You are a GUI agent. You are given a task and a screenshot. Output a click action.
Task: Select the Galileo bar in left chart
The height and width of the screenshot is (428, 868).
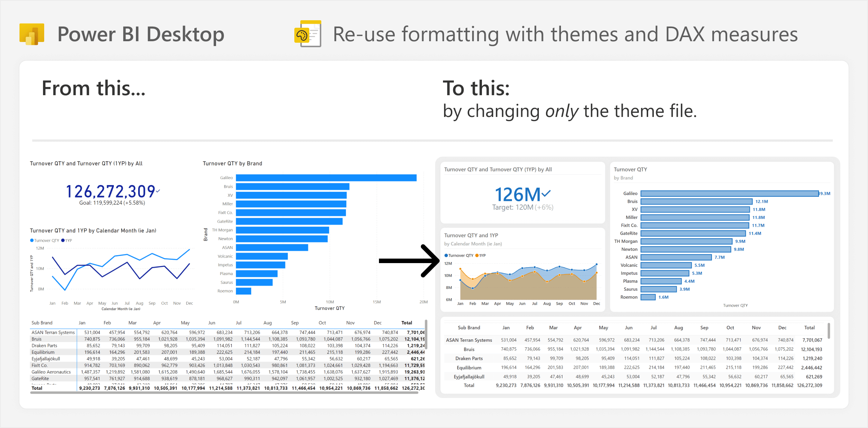pos(326,178)
